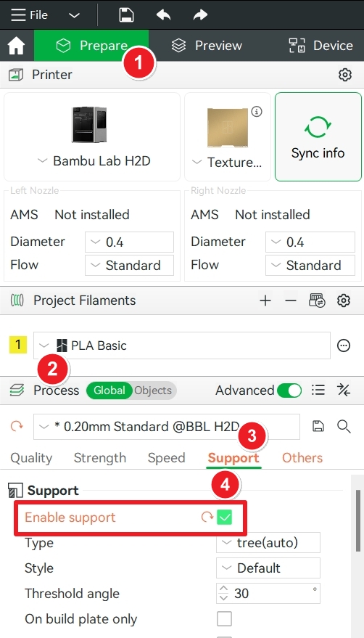Redo the last action
364x638 pixels.
[x=200, y=15]
